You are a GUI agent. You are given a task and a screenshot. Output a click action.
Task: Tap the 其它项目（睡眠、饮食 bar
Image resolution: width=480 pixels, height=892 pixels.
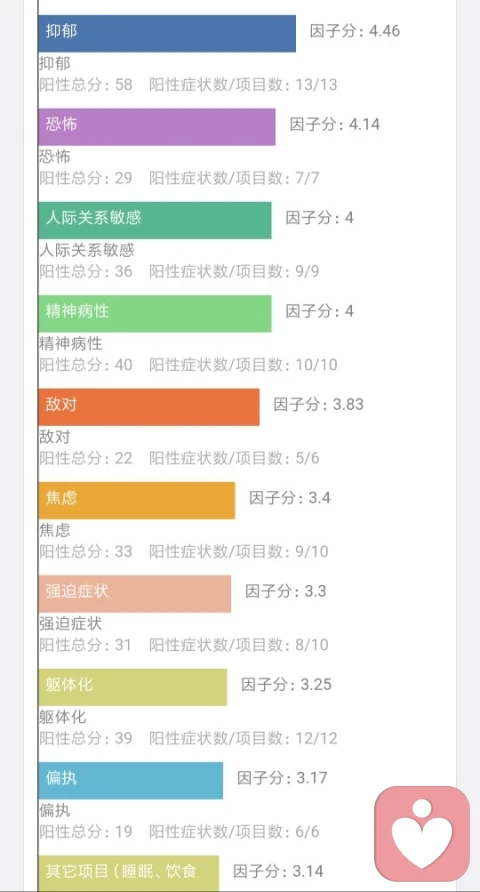(x=129, y=873)
